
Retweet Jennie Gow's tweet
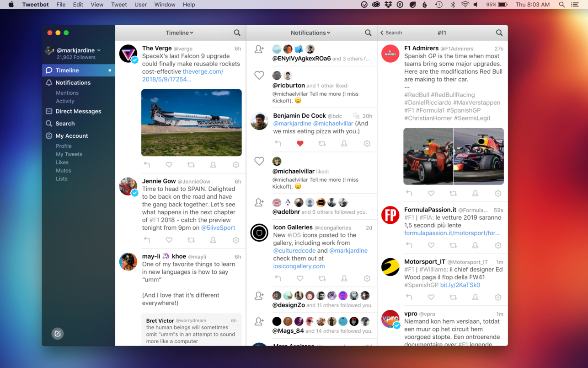[191, 240]
